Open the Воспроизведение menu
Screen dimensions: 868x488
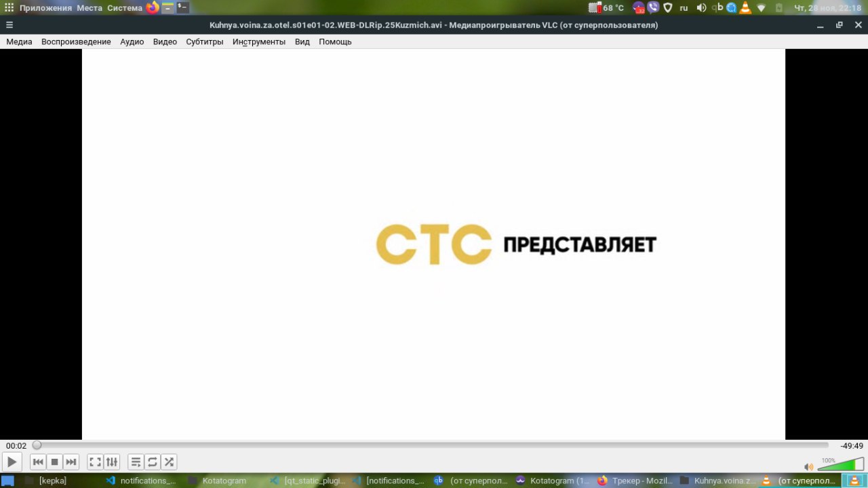click(76, 41)
